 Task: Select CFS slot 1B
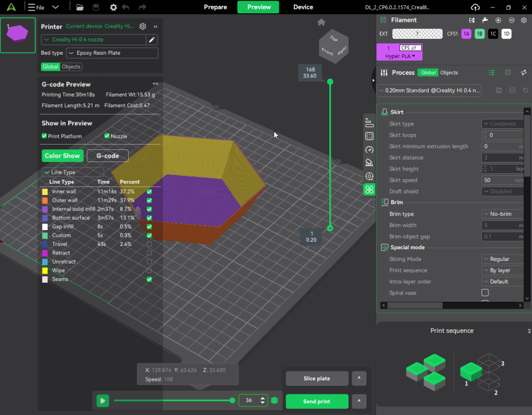tap(479, 34)
